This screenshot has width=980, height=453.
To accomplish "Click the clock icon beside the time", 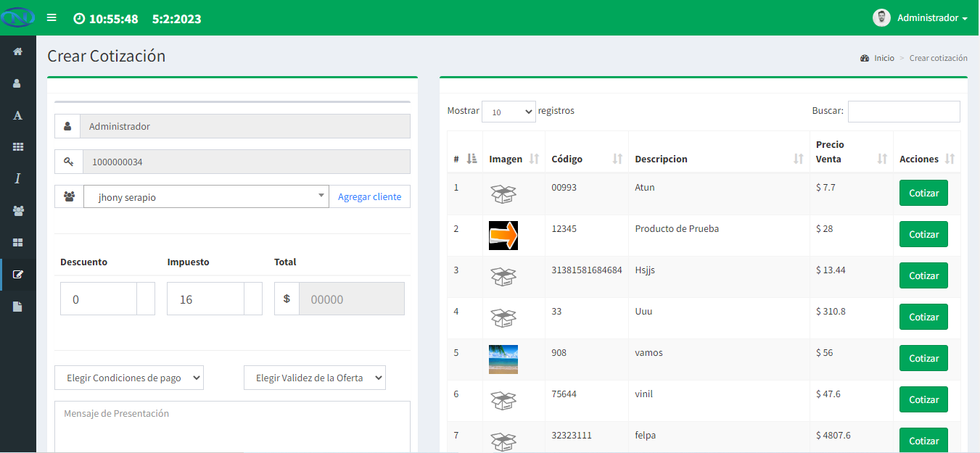I will click(x=79, y=19).
